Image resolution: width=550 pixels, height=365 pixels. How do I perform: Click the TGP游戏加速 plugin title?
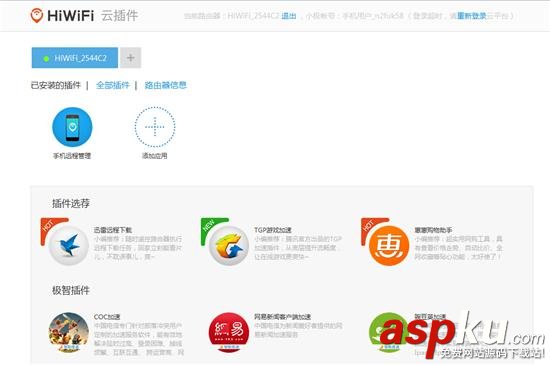273,230
